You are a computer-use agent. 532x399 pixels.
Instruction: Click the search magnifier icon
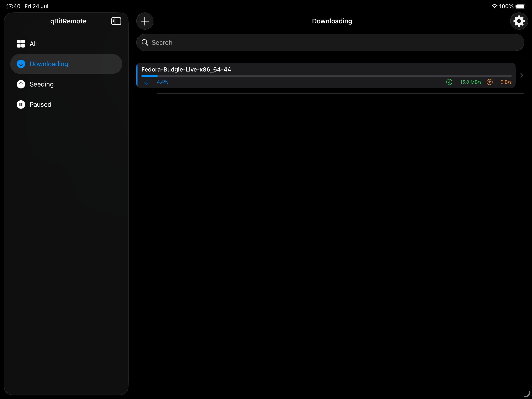point(145,43)
